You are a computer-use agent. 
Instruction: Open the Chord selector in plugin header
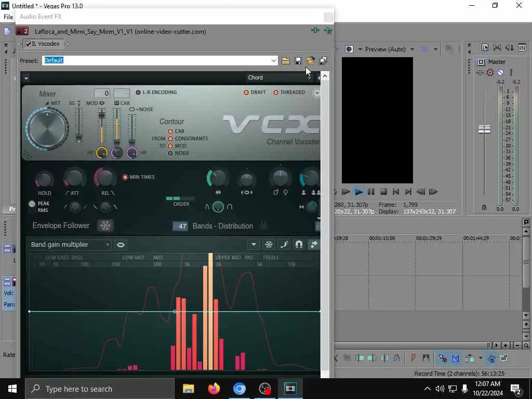(280, 78)
